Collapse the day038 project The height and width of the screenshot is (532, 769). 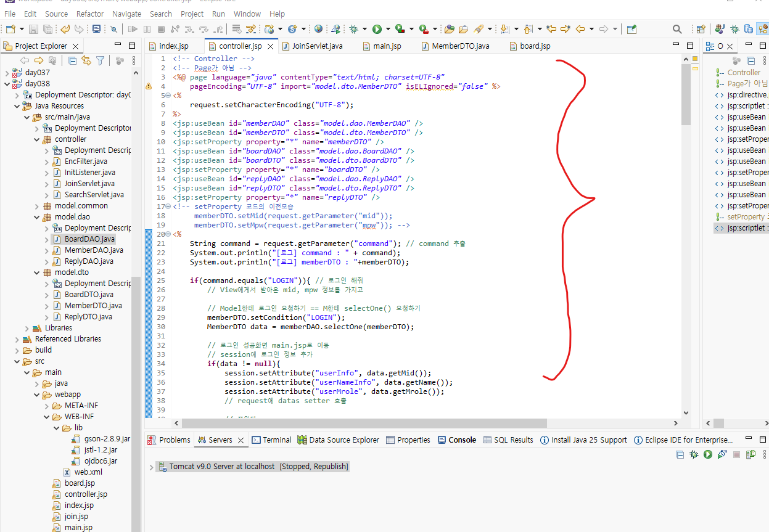[x=8, y=84]
